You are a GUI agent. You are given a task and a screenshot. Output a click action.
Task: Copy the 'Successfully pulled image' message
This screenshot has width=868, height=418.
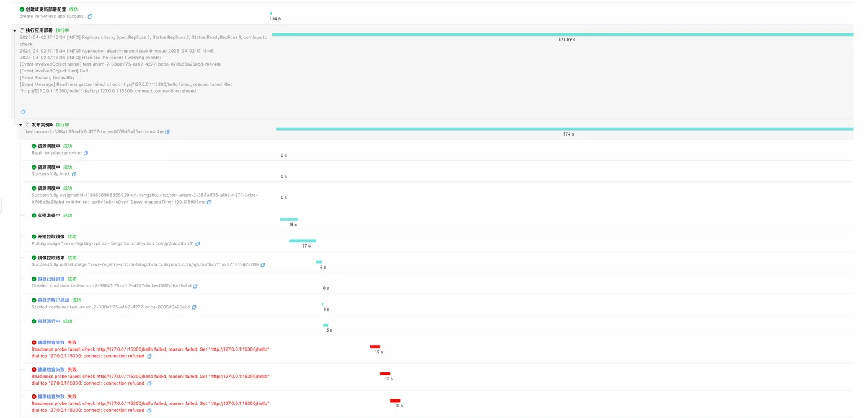pyautogui.click(x=263, y=265)
